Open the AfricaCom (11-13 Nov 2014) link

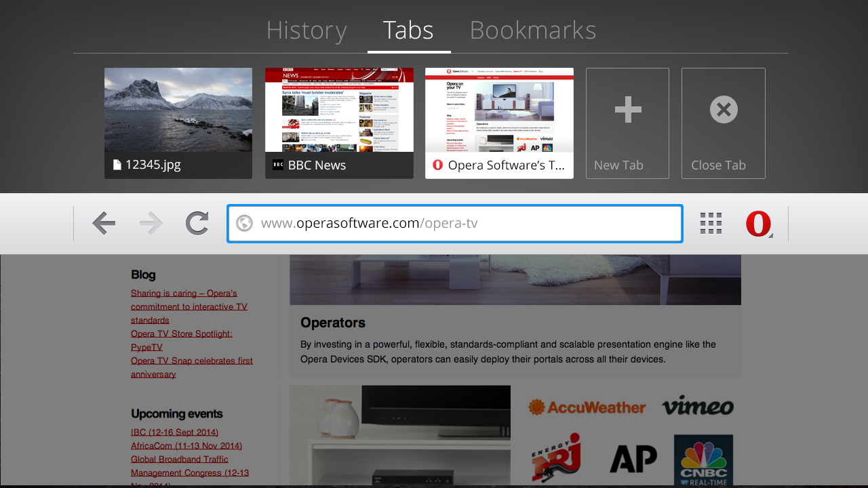(x=186, y=446)
